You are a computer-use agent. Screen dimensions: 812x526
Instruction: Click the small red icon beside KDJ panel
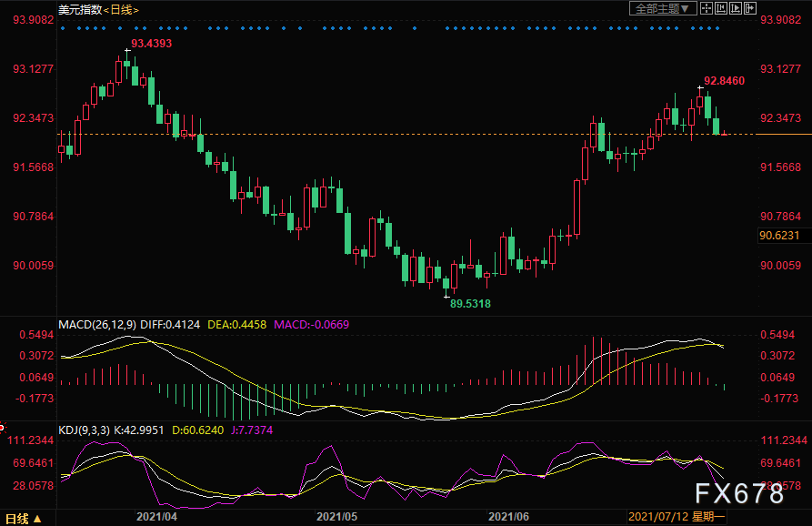tap(2, 428)
